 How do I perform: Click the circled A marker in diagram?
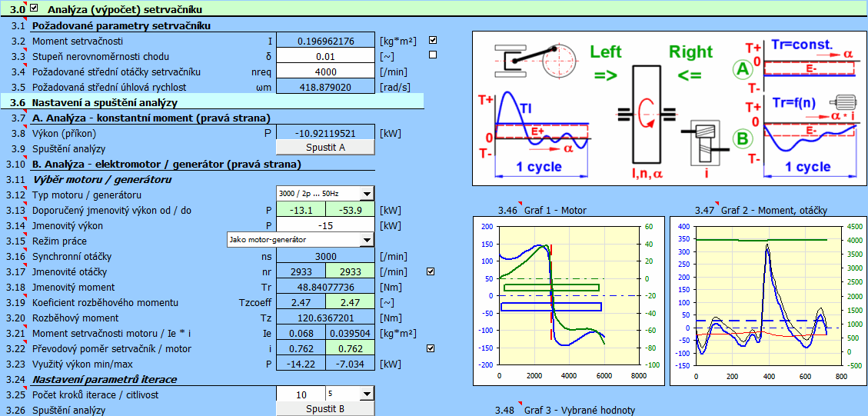pos(742,71)
